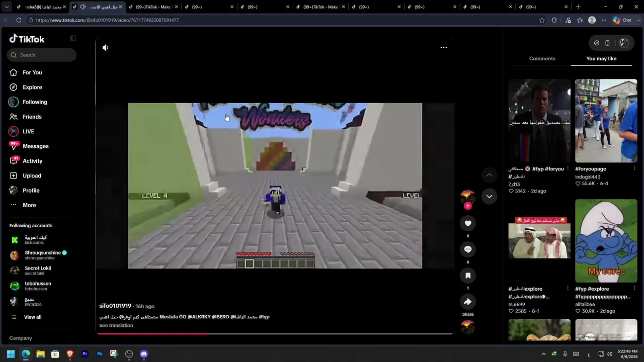Bookmark the video to favorites
Viewport: 644px width, 362px height.
pos(468,276)
